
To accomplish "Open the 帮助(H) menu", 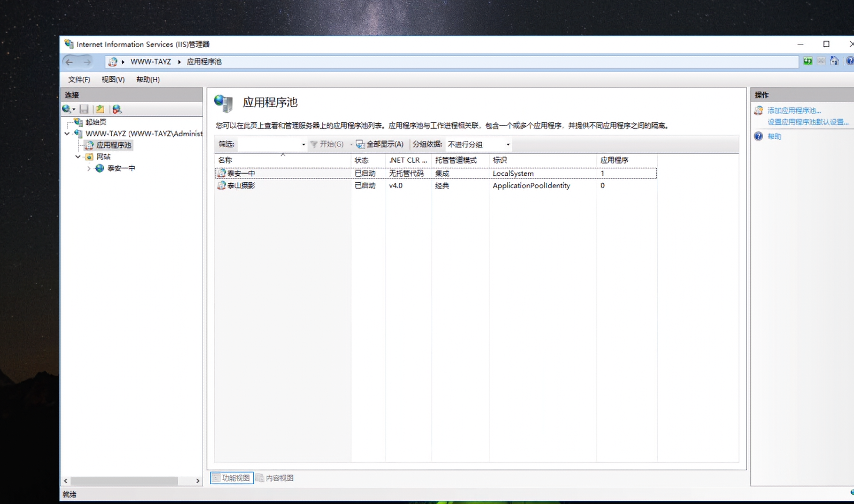I will click(x=148, y=80).
